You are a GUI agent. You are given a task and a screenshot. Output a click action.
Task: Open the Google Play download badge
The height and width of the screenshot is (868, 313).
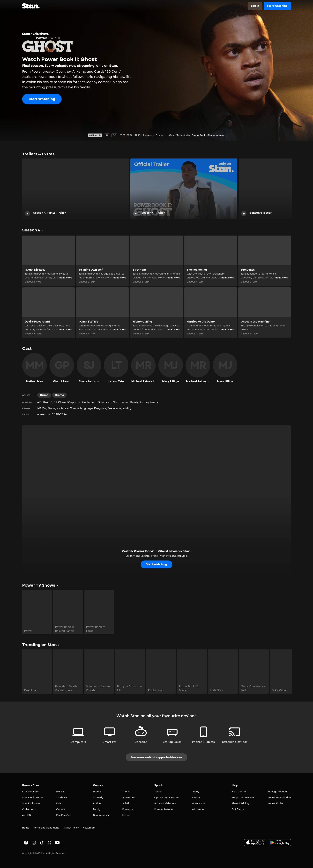(x=280, y=842)
